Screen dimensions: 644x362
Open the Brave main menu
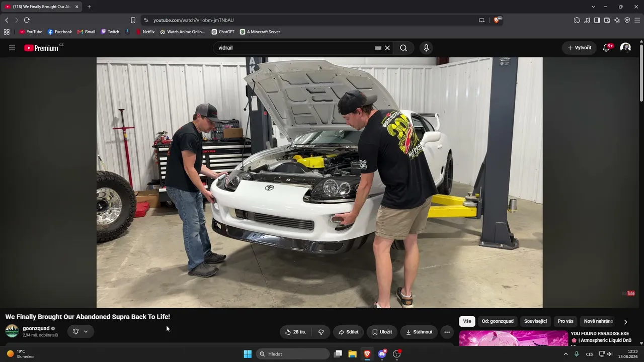tap(637, 20)
